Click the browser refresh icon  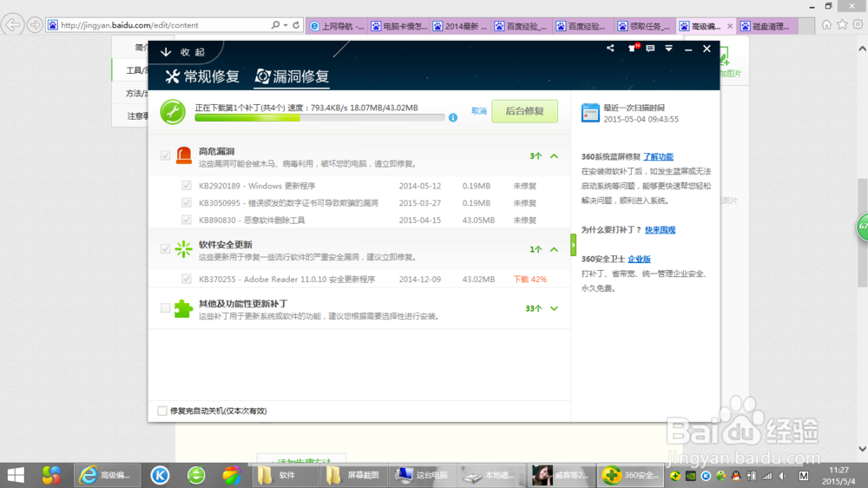[x=296, y=25]
